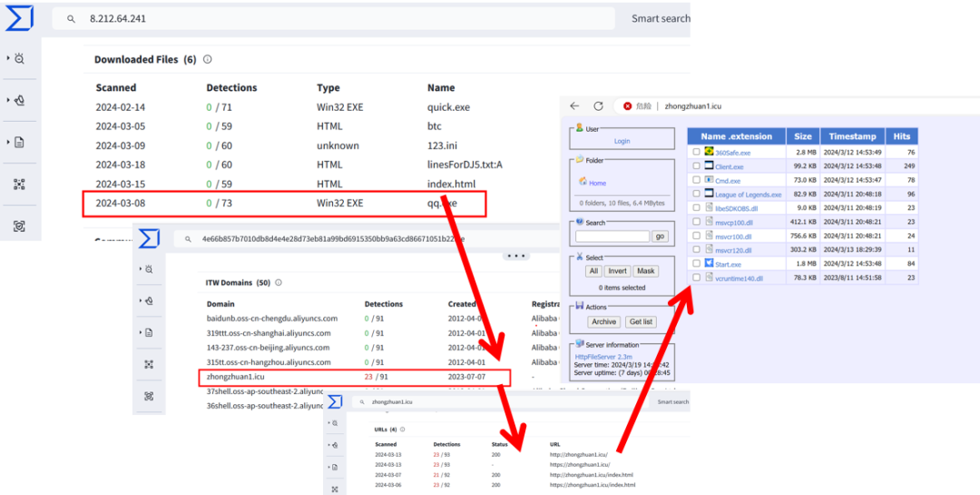
Task: Reload the zhongzhuan1.icu page
Action: click(x=598, y=106)
